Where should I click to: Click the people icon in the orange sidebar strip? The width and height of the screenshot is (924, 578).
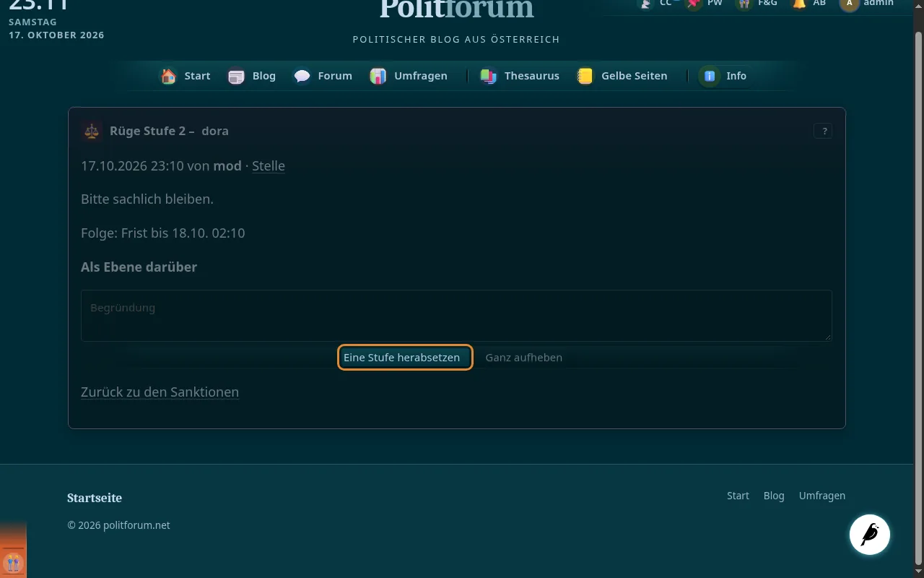[x=13, y=562]
